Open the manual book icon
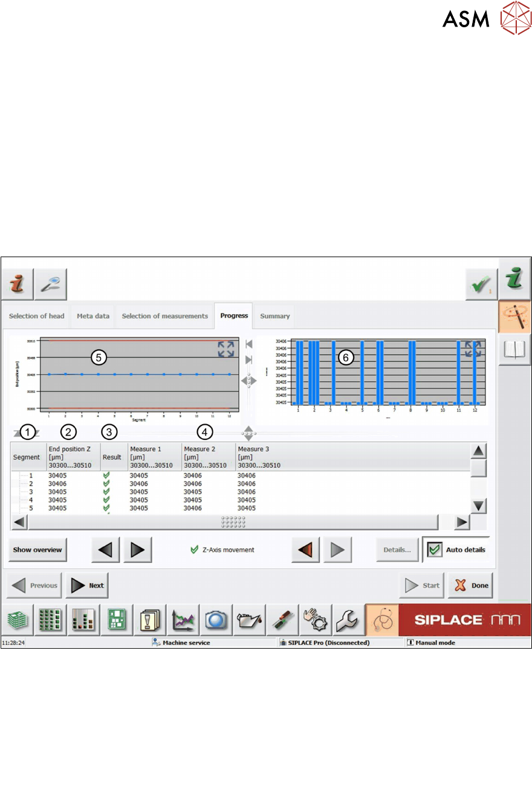Image resolution: width=532 pixels, height=809 pixels. tap(514, 350)
